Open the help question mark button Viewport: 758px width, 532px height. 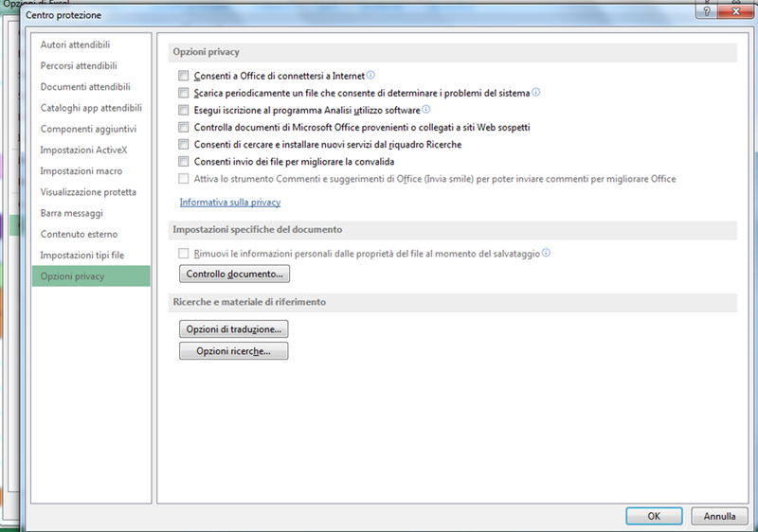[x=707, y=11]
